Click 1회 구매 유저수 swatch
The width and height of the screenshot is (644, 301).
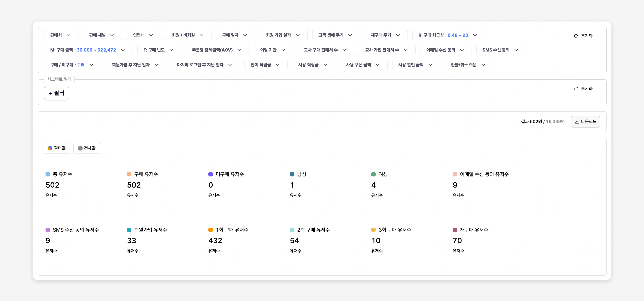(x=210, y=230)
